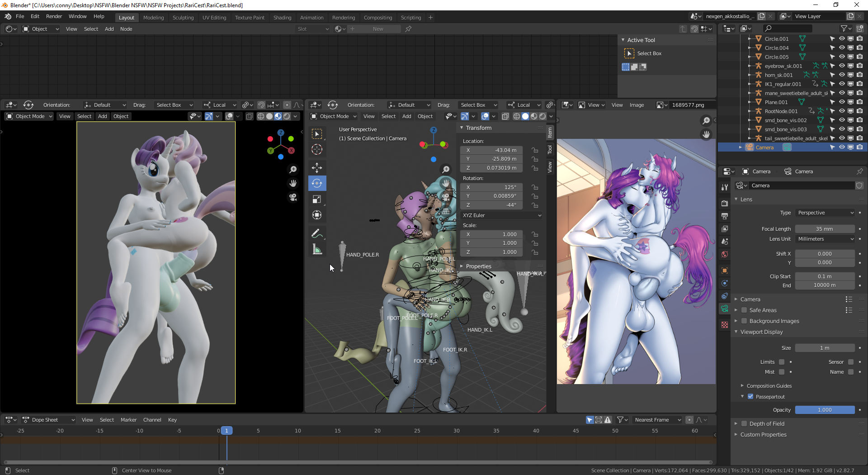Viewport: 868px width, 475px height.
Task: Switch to Modeling workspace tab
Action: tap(153, 18)
